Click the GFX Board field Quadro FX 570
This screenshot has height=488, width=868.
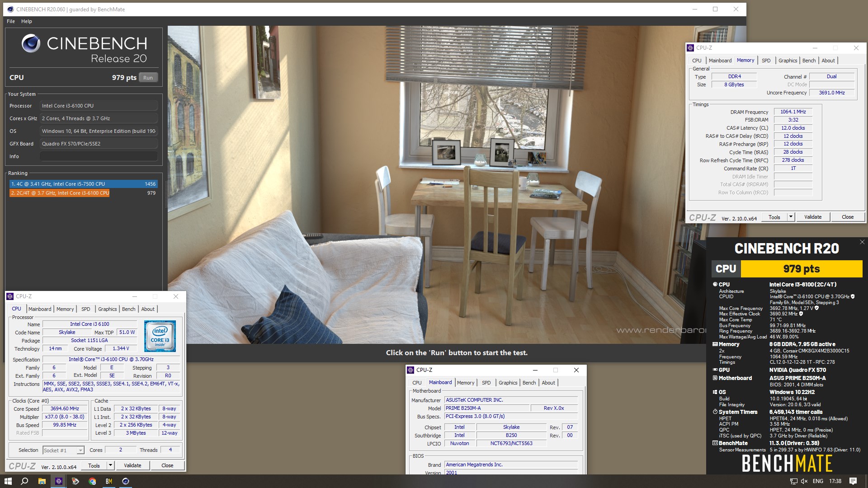pyautogui.click(x=99, y=144)
